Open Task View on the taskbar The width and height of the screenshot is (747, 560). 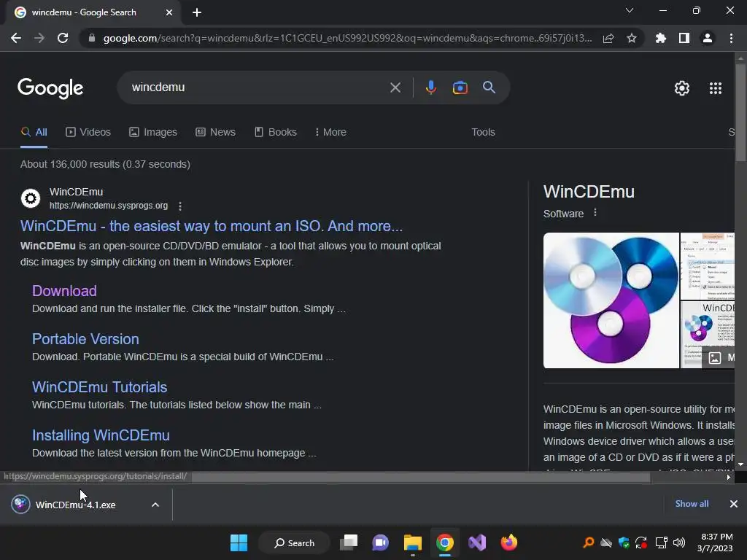349,542
